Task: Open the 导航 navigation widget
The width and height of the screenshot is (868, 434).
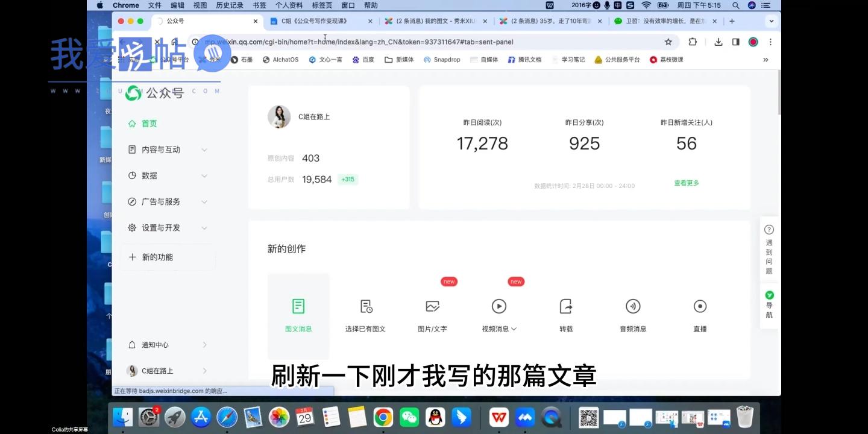Action: pyautogui.click(x=769, y=305)
